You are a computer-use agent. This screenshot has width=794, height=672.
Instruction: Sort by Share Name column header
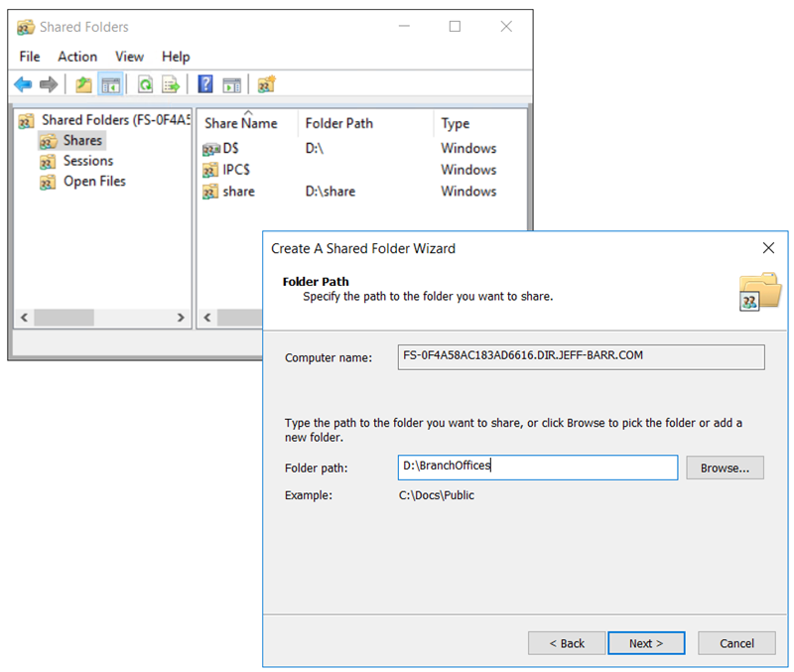coord(240,124)
